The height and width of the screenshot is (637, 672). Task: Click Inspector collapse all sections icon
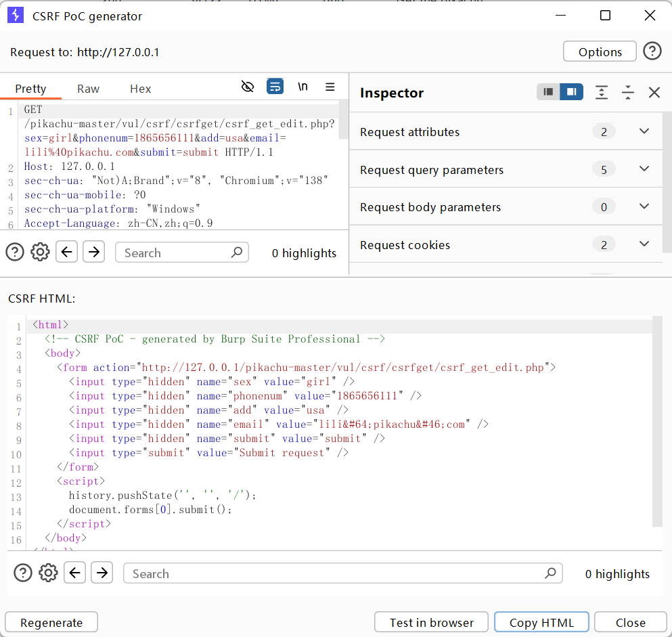(628, 92)
